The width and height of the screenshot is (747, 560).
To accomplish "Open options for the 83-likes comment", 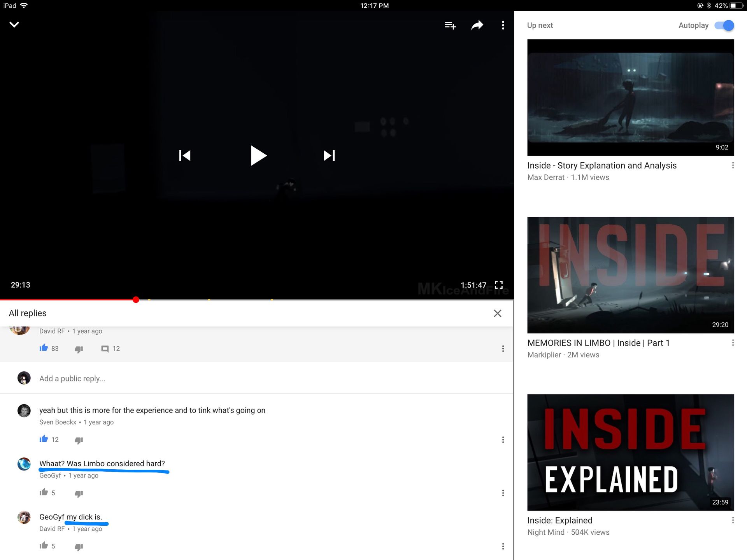I will (503, 349).
